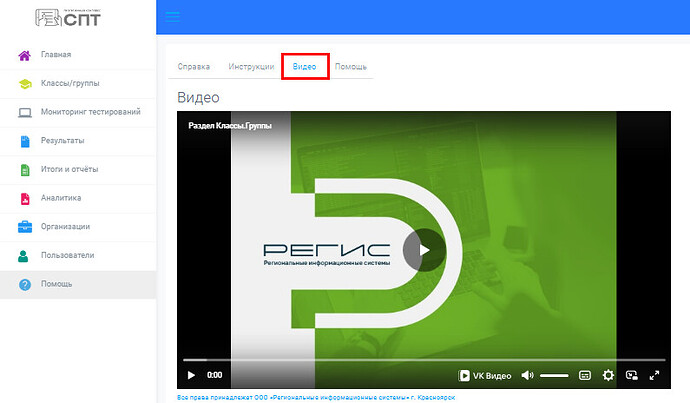Open the Результаты sidebar item
The width and height of the screenshot is (690, 403).
point(62,140)
